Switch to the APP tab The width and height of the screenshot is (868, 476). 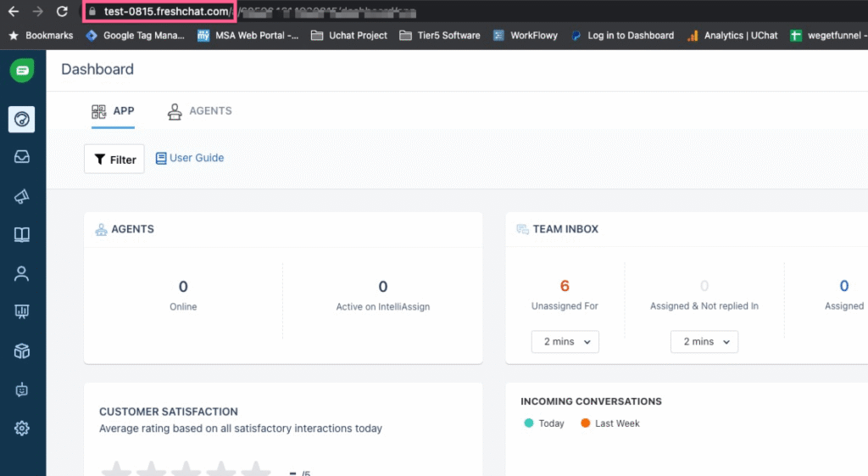click(x=113, y=111)
